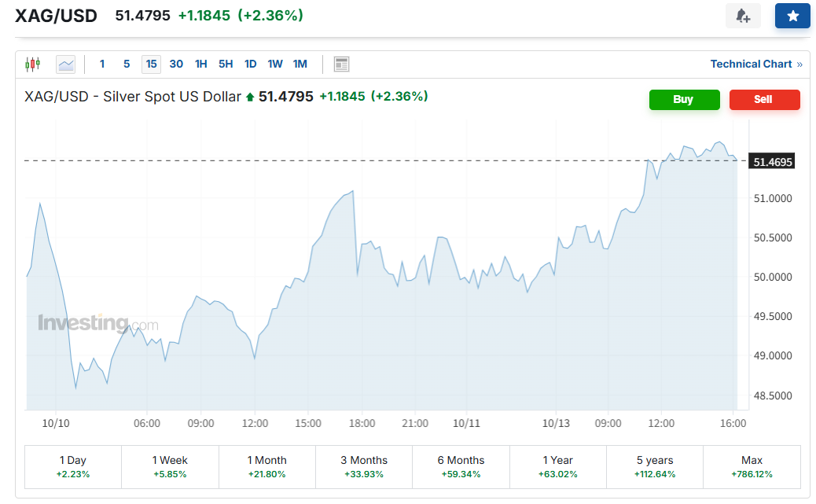Show the Max period range
This screenshot has height=504, width=816.
pyautogui.click(x=752, y=466)
